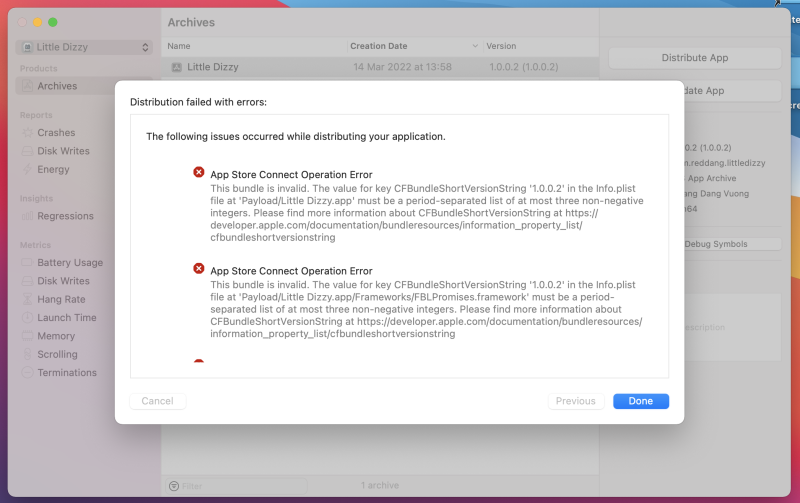800x503 pixels.
Task: Open Crashes report in the sidebar
Action: [x=56, y=133]
